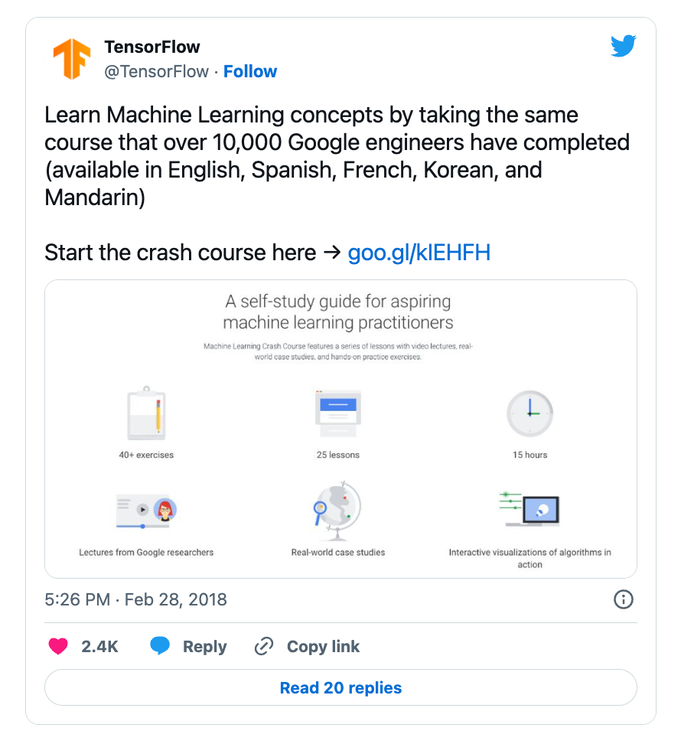The height and width of the screenshot is (744, 681).
Task: Open the TensorFlow profile name
Action: [152, 47]
